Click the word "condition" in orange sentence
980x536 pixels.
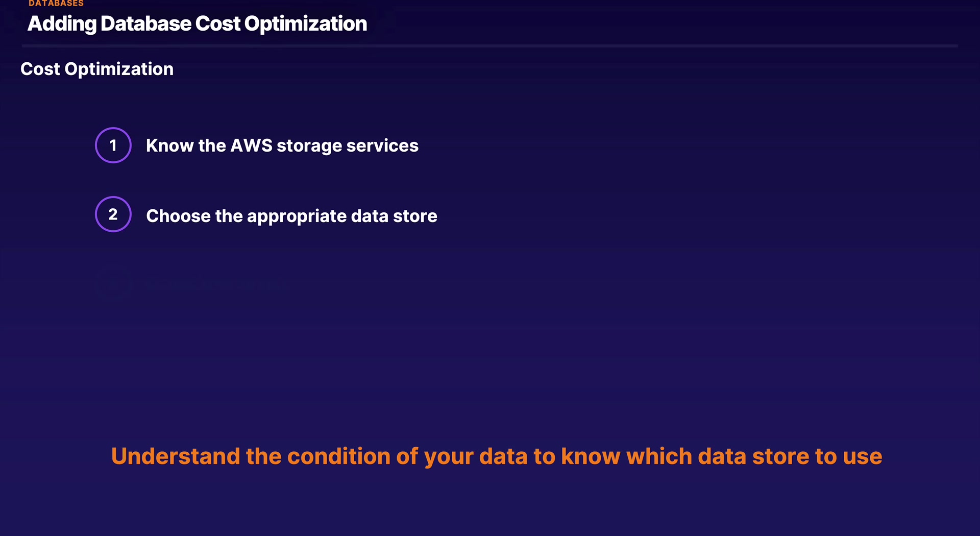tap(338, 456)
